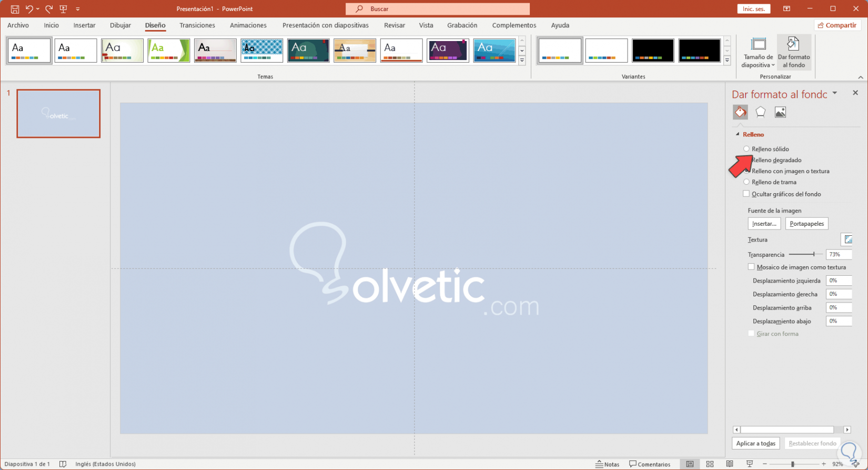Click Aplicar a todas button
The height and width of the screenshot is (470, 868).
[x=756, y=443]
